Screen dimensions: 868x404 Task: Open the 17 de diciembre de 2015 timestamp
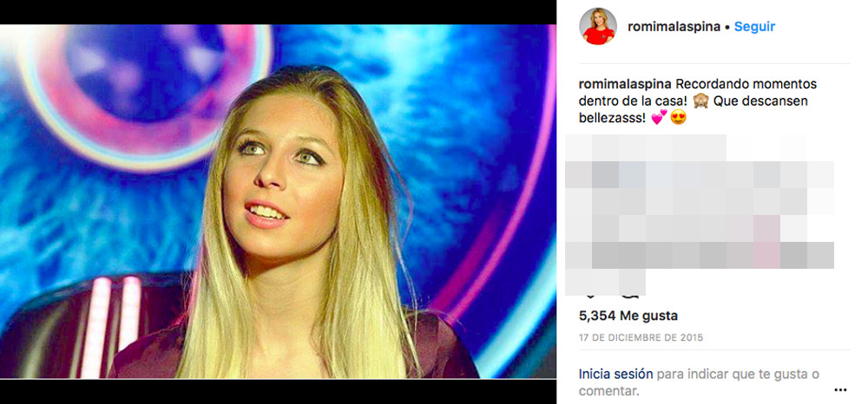(641, 338)
